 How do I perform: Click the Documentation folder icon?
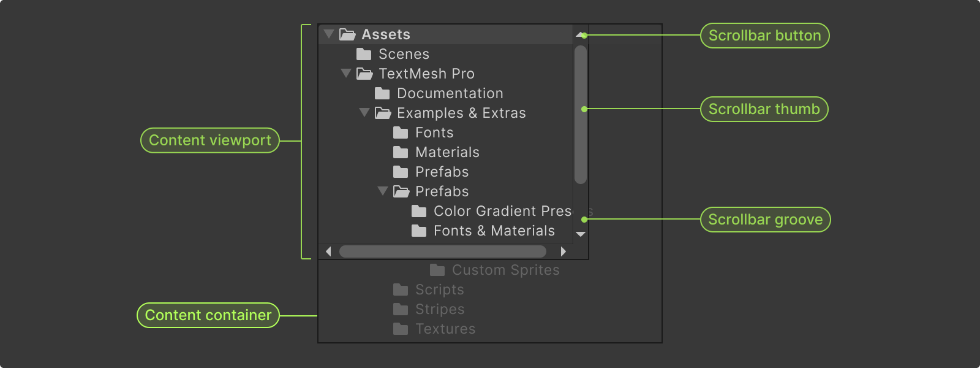click(382, 93)
